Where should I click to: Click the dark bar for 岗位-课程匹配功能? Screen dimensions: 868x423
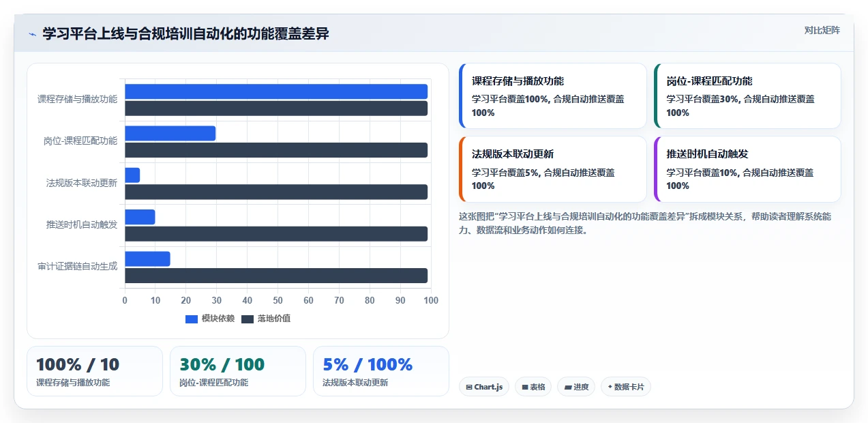coord(276,150)
